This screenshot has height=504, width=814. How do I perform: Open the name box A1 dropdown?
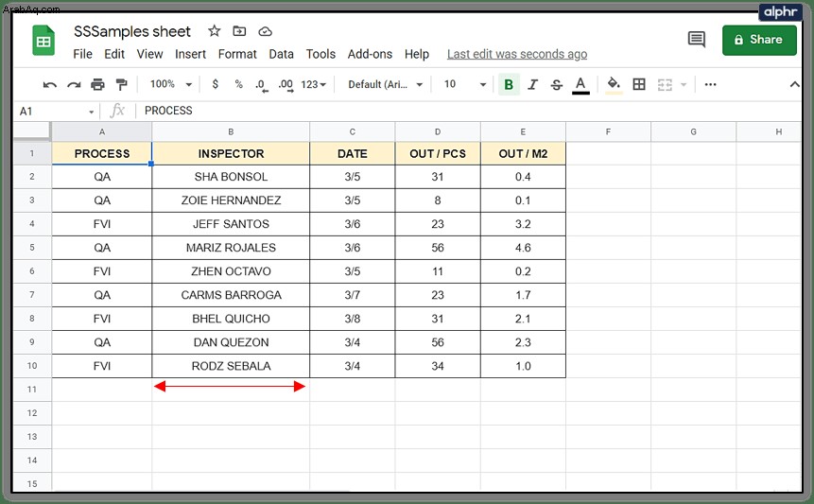click(92, 112)
